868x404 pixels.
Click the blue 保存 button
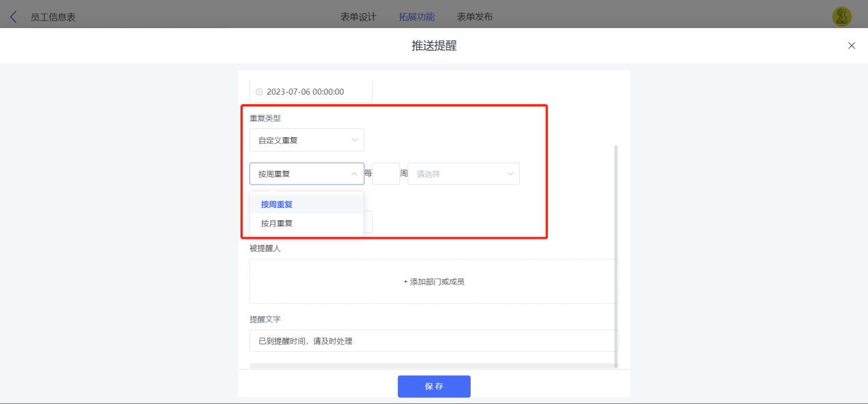click(434, 386)
